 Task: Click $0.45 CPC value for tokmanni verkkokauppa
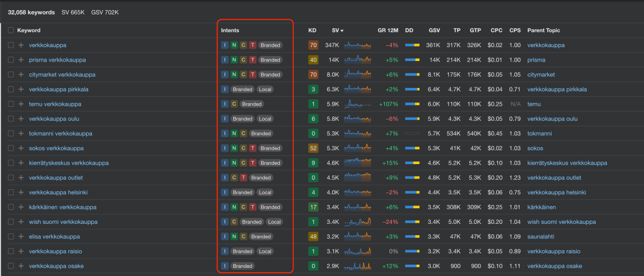(x=495, y=133)
